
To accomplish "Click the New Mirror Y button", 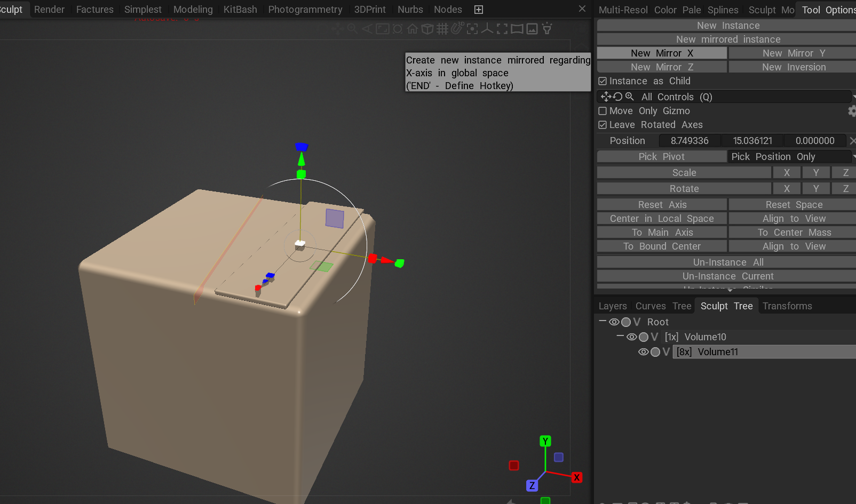I will tap(794, 53).
